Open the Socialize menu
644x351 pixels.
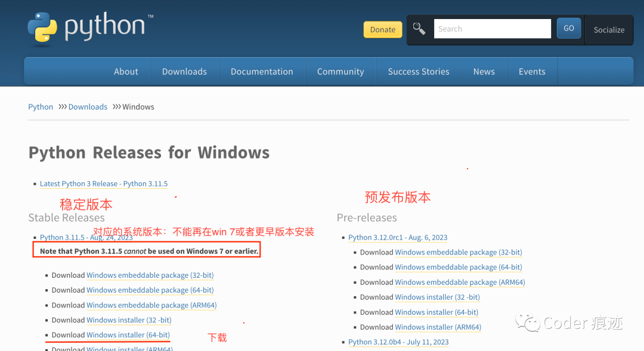(x=609, y=29)
